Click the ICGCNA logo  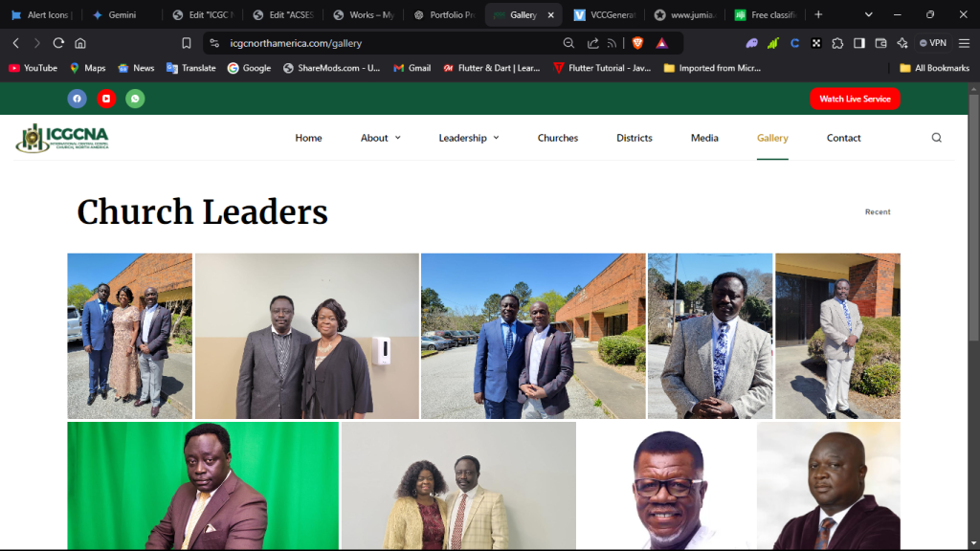tap(62, 138)
